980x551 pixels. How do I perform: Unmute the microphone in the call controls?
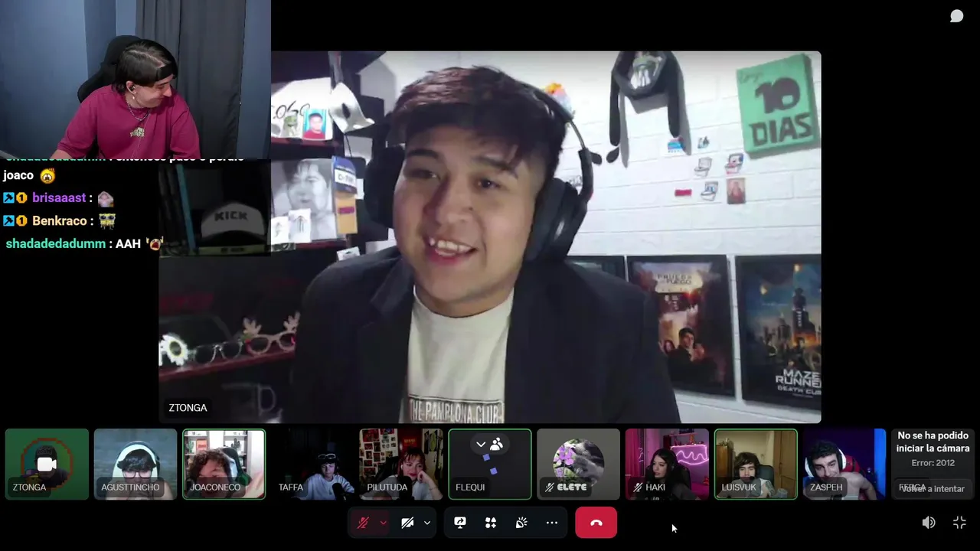[x=364, y=523]
